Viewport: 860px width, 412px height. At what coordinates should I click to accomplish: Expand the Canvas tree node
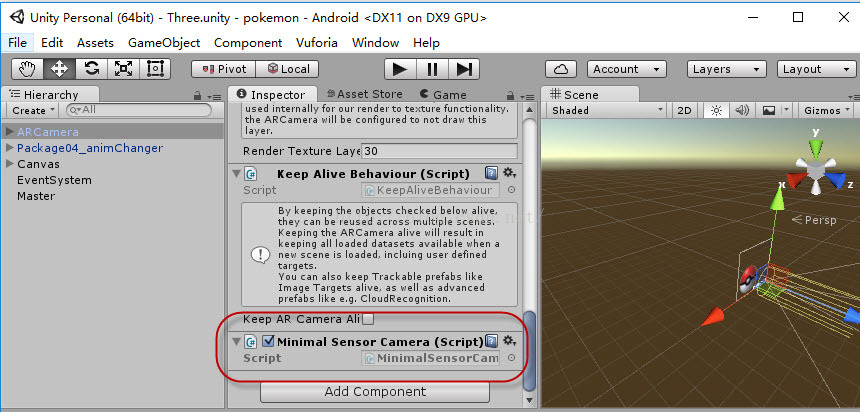coord(10,163)
